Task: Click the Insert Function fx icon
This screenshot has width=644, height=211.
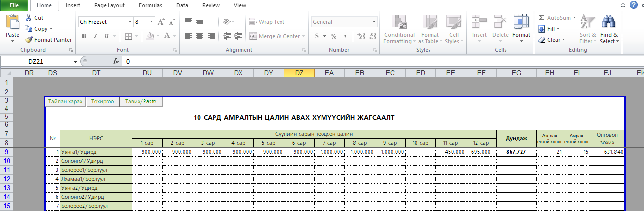Action: (116, 61)
